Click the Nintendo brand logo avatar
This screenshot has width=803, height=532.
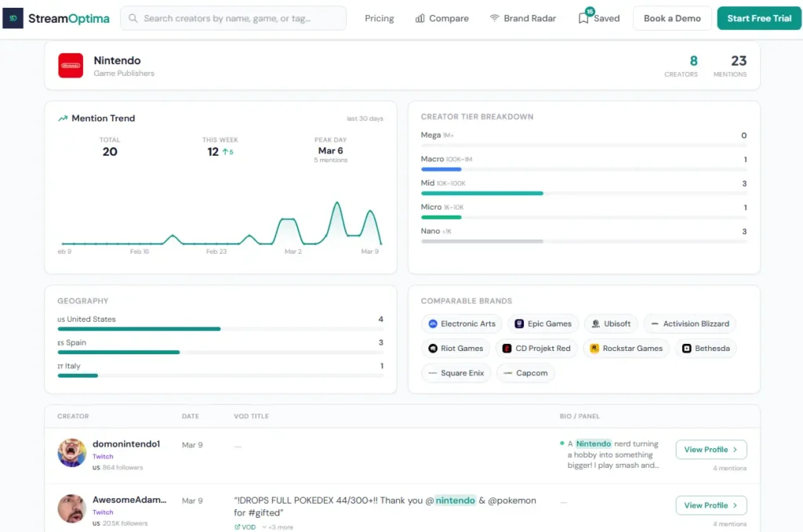71,66
